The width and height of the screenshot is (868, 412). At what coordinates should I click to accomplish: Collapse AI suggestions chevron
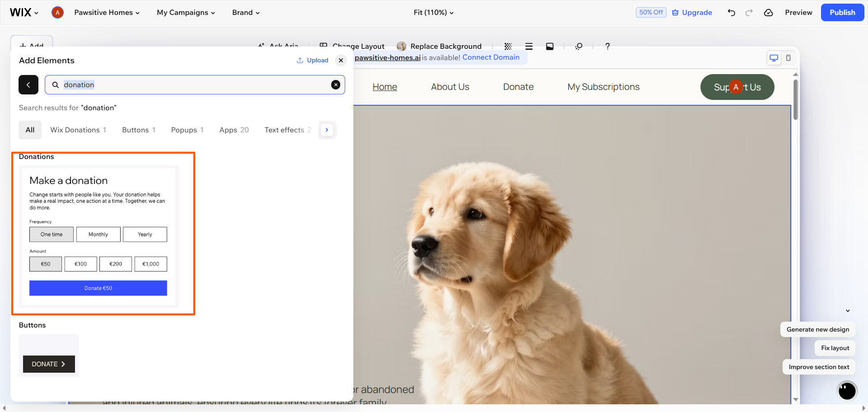(848, 311)
